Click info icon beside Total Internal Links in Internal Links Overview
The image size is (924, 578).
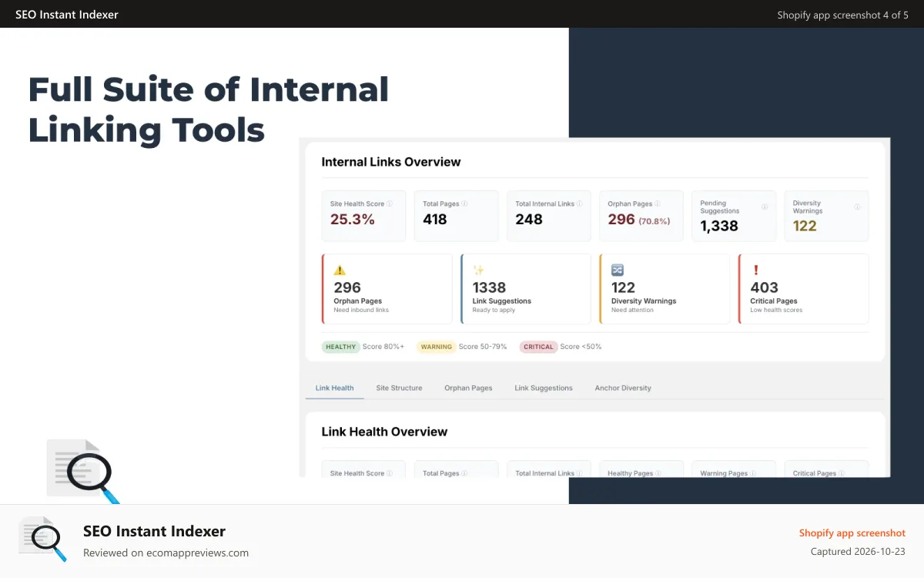(x=580, y=204)
